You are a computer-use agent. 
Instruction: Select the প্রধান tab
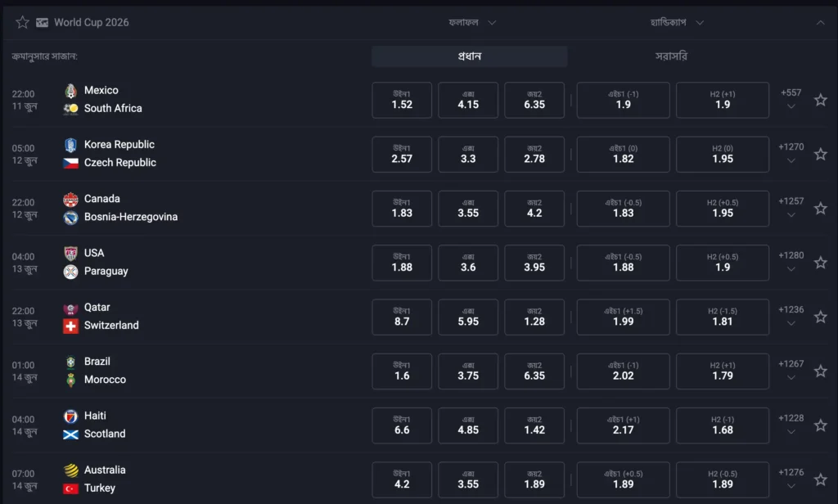click(x=469, y=56)
